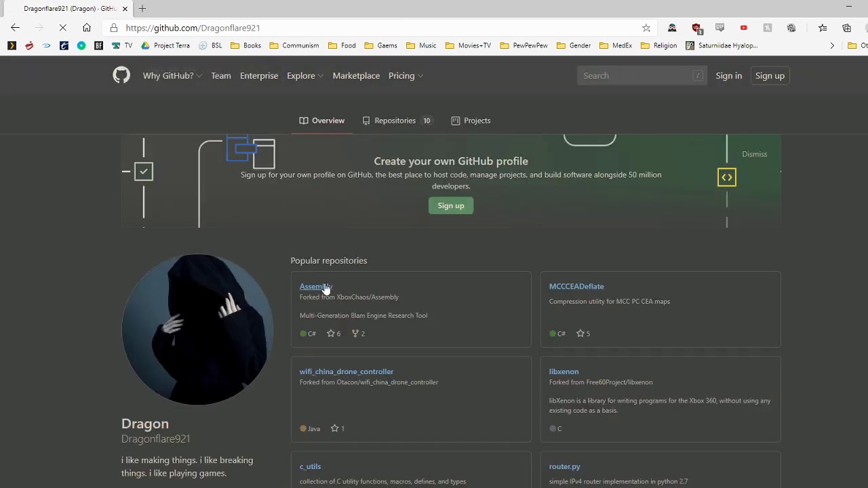Open a new browser tab

coord(142,9)
